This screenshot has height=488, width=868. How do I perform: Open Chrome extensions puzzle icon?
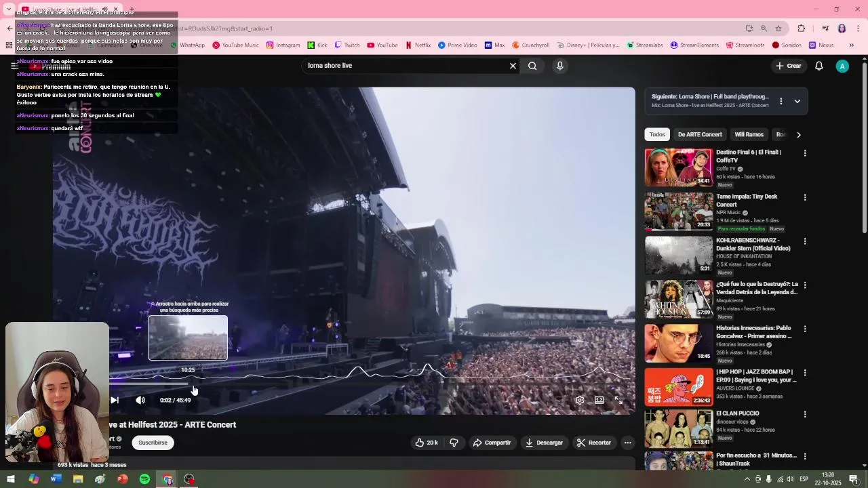coord(802,28)
